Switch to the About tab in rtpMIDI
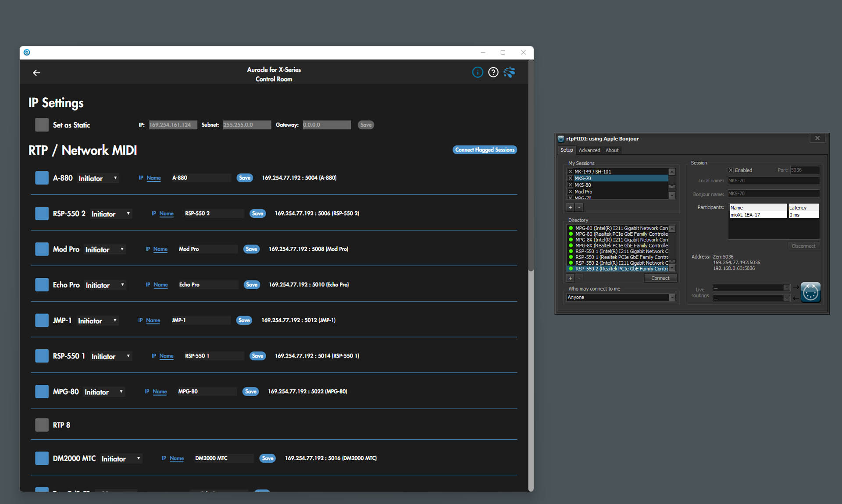 [x=612, y=150]
